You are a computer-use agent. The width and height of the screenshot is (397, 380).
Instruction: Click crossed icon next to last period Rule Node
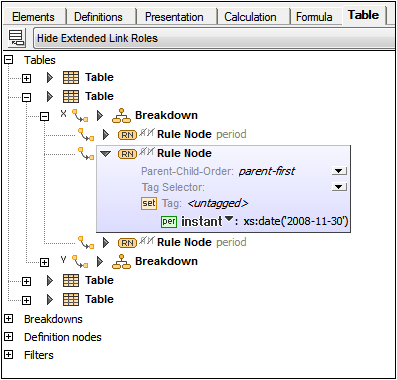pyautogui.click(x=146, y=240)
